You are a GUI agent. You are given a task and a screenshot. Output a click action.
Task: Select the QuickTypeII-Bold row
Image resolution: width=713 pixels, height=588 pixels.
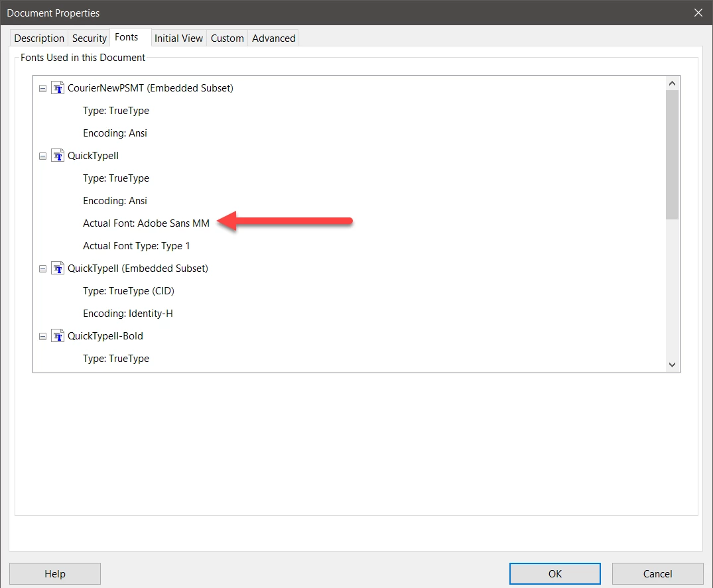coord(105,336)
